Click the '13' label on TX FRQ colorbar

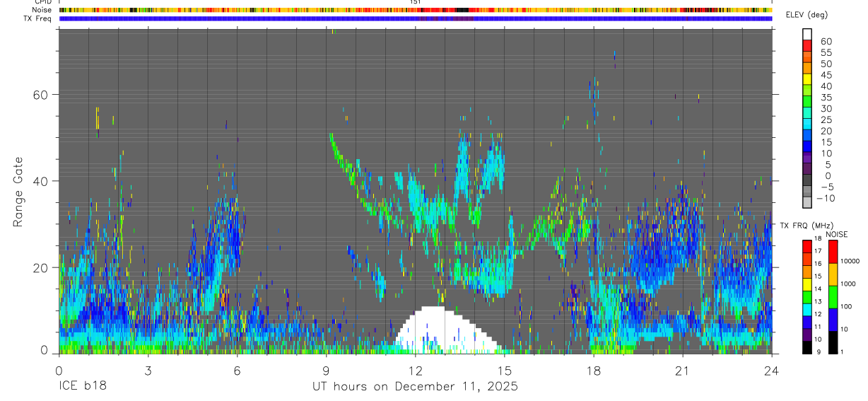[x=818, y=301]
